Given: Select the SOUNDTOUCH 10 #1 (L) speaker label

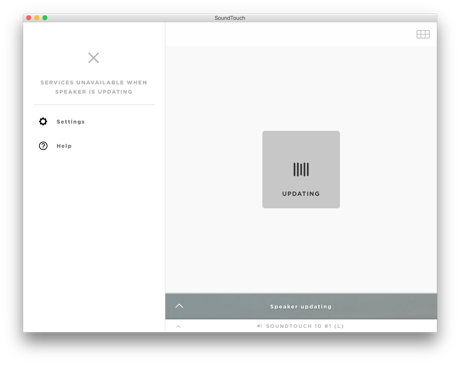Looking at the screenshot, I should tap(305, 326).
